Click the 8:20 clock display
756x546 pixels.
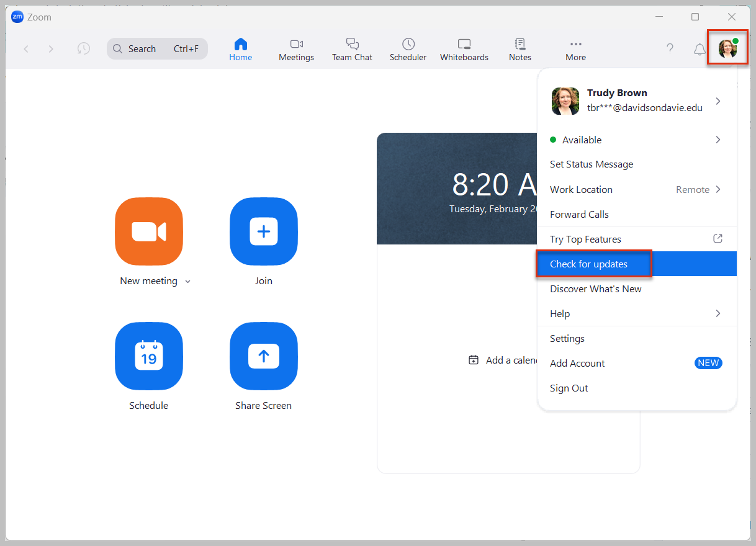coord(494,184)
